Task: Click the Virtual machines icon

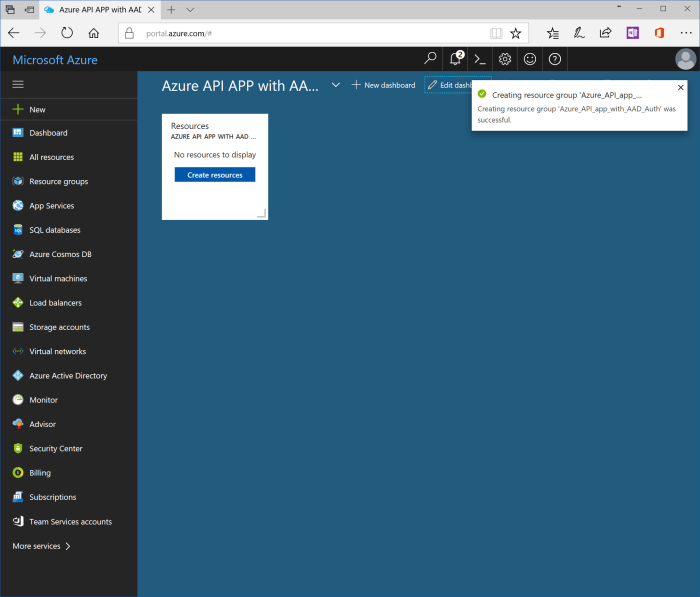Action: tap(18, 278)
